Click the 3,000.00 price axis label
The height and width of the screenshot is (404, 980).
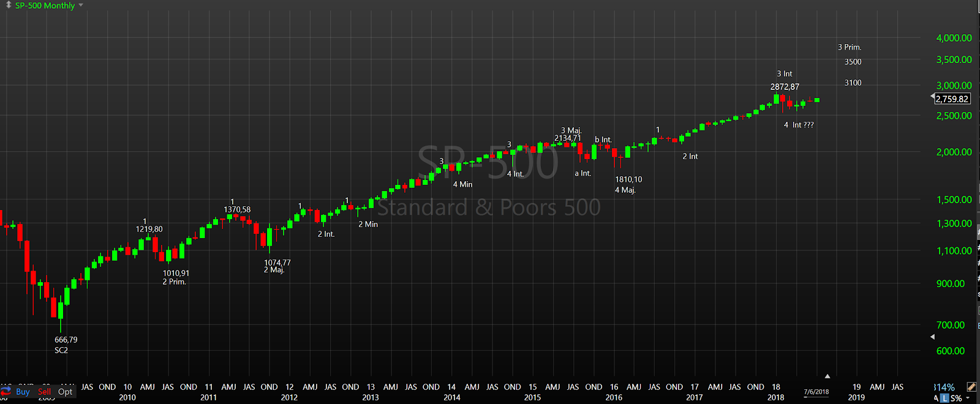pos(954,86)
